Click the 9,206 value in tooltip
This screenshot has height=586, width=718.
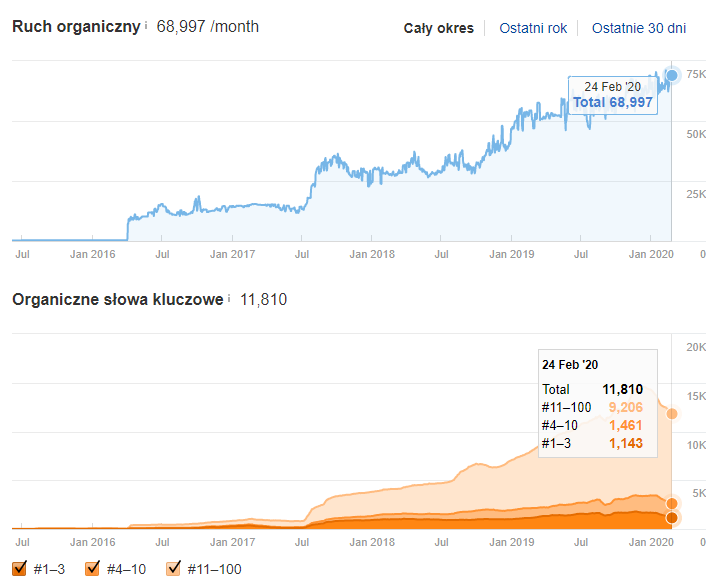[626, 407]
